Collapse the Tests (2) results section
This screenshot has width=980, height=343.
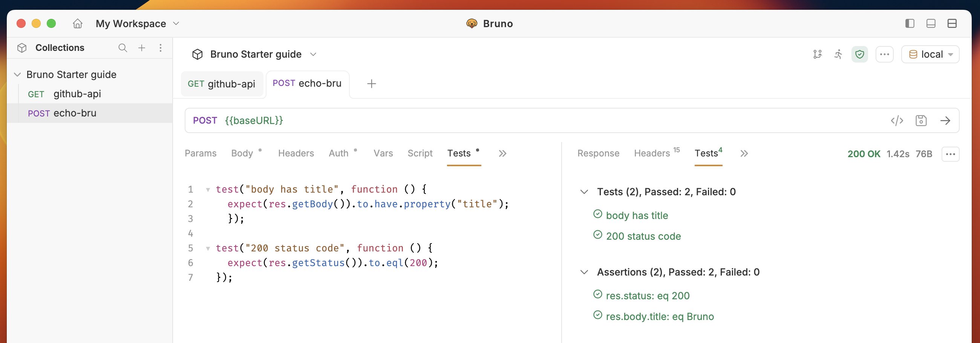584,191
